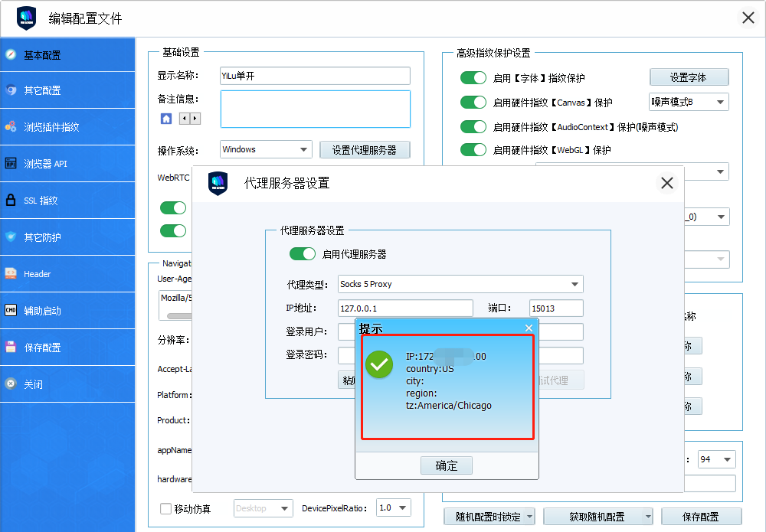Viewport: 766px width, 532px height.
Task: Open the 辅助启动 CMD icon
Action: (x=11, y=311)
